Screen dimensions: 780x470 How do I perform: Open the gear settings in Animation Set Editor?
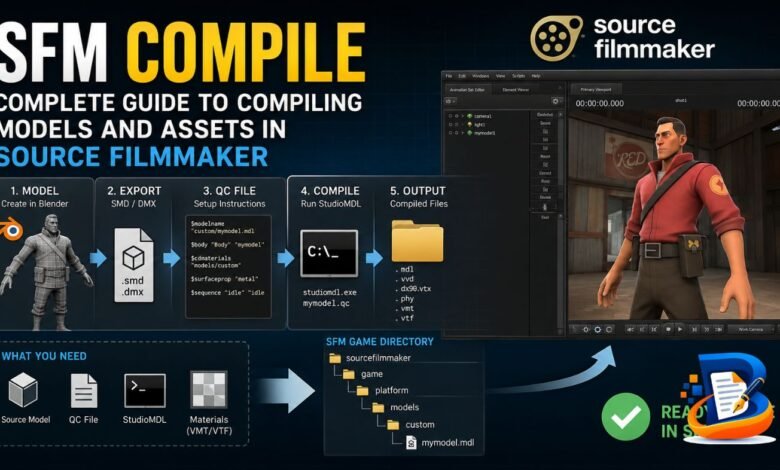(x=555, y=101)
